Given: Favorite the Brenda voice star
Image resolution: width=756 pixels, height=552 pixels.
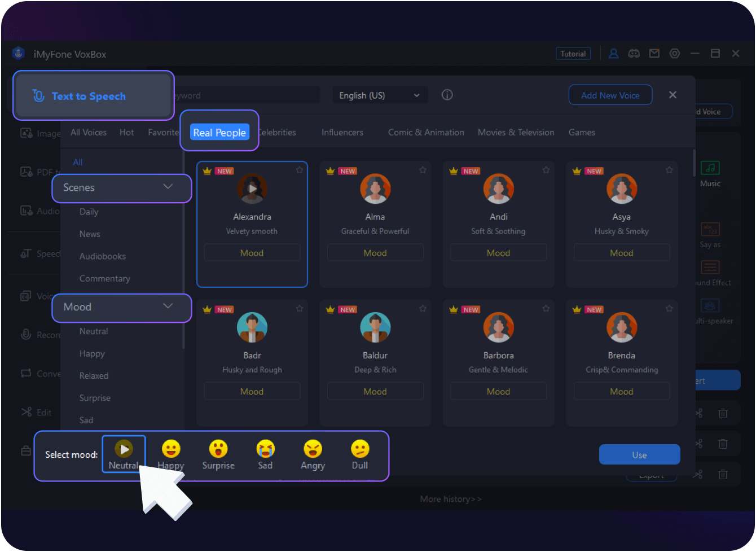Looking at the screenshot, I should click(x=669, y=309).
